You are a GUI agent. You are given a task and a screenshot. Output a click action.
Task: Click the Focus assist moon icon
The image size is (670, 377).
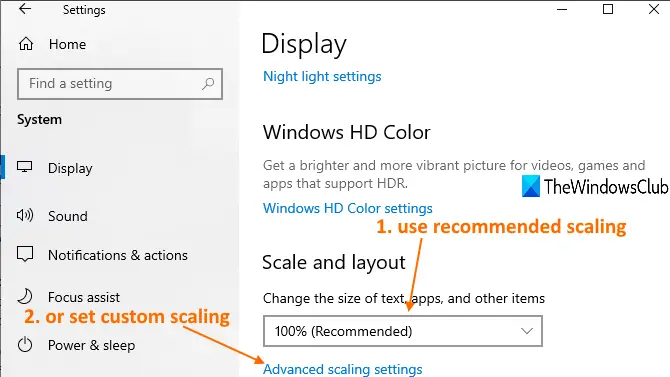point(25,296)
